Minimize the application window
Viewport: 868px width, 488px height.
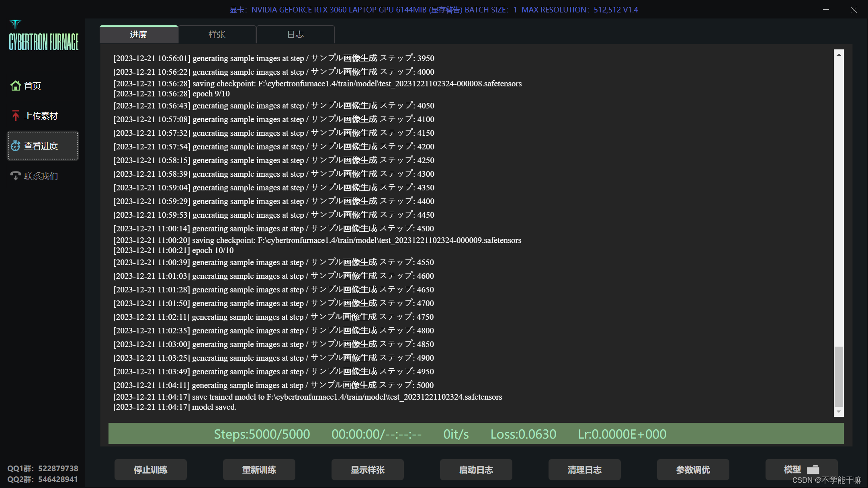point(826,10)
